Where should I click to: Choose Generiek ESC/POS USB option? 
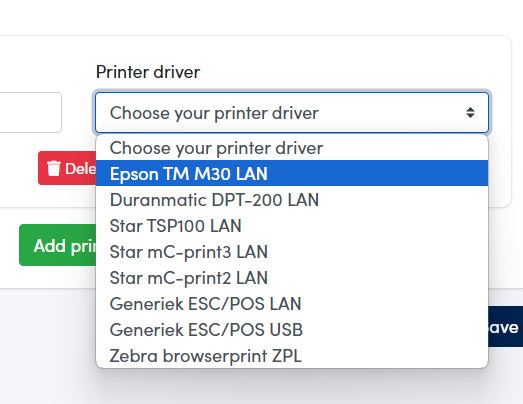(x=292, y=330)
